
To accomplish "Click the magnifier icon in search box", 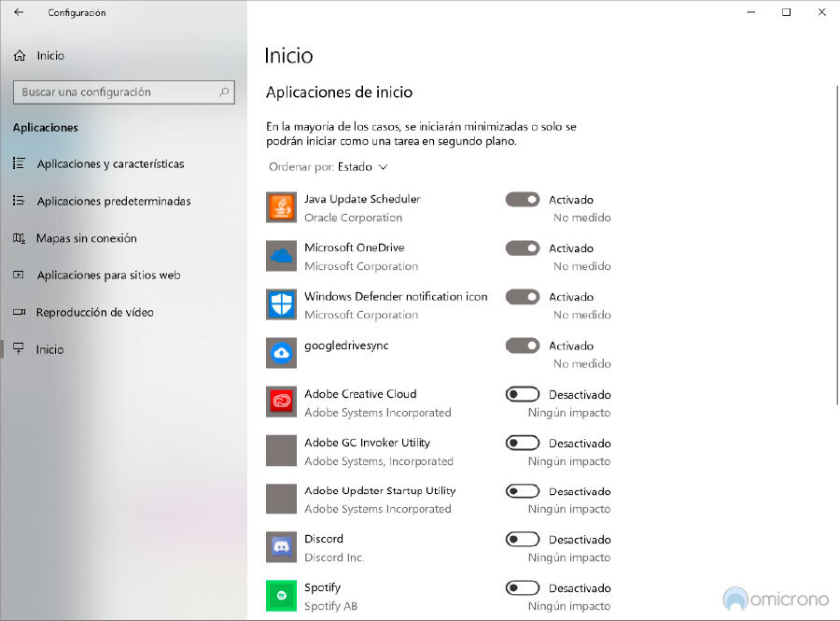I will [x=224, y=92].
